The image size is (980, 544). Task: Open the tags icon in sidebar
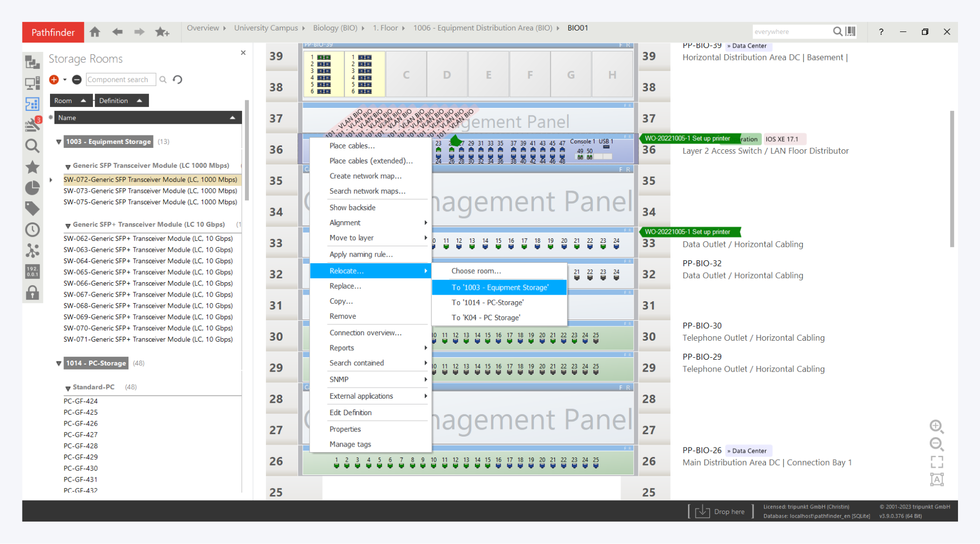[x=32, y=208]
